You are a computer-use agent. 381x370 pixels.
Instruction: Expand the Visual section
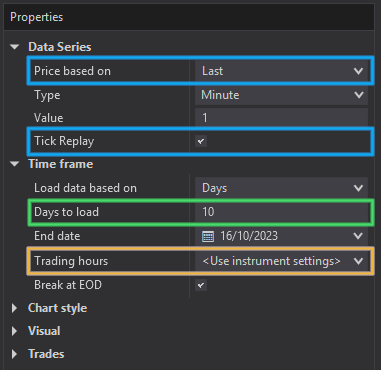pyautogui.click(x=14, y=331)
